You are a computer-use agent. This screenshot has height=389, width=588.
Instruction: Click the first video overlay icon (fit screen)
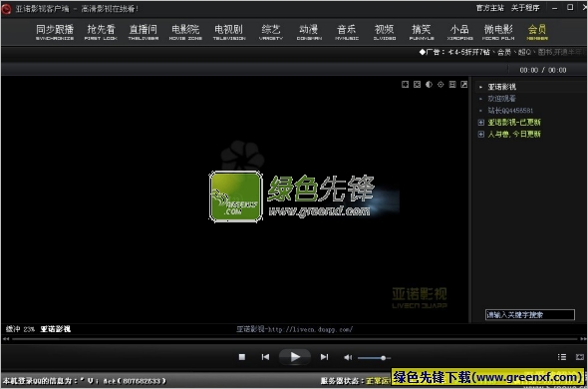pos(405,85)
